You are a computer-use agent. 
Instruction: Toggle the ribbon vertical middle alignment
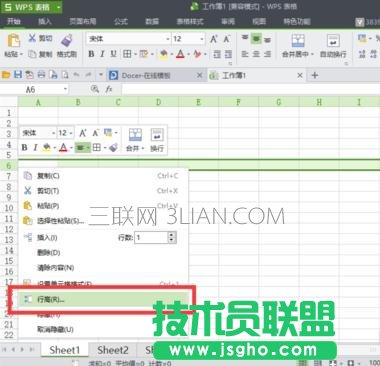[x=256, y=39]
